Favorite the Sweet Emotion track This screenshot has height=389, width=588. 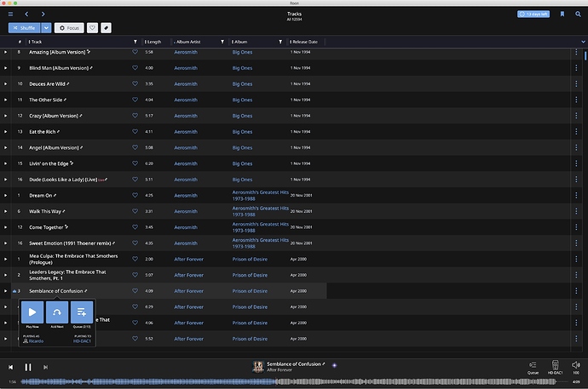click(135, 243)
